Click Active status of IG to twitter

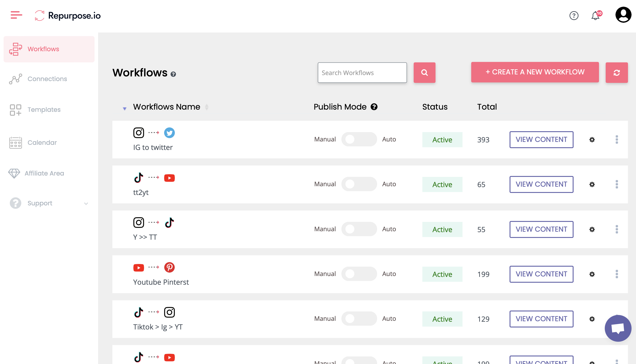[442, 139]
